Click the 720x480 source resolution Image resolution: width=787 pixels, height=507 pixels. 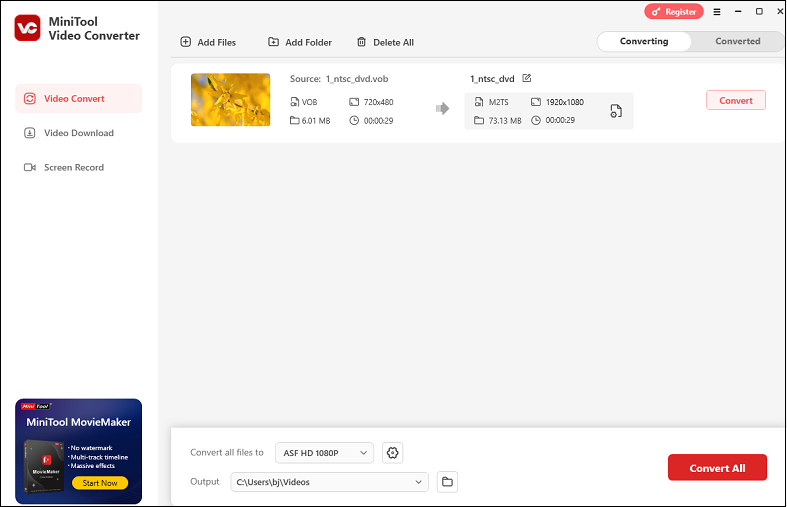click(378, 102)
